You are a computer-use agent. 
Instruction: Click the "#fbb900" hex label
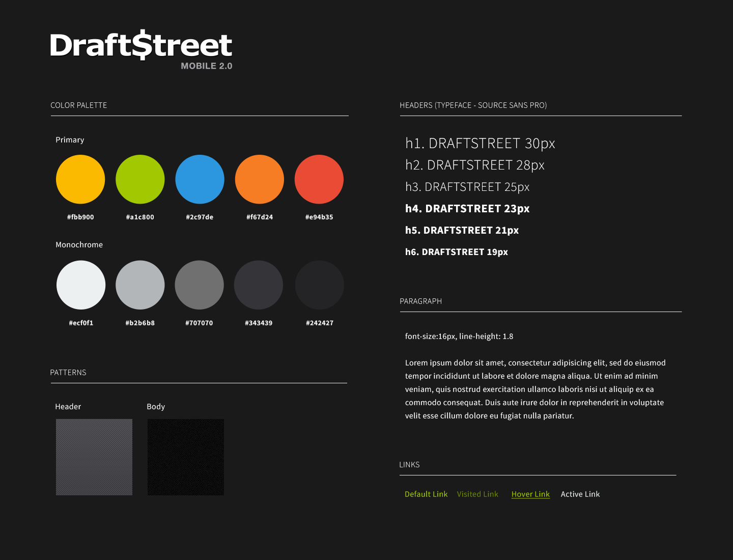click(80, 217)
